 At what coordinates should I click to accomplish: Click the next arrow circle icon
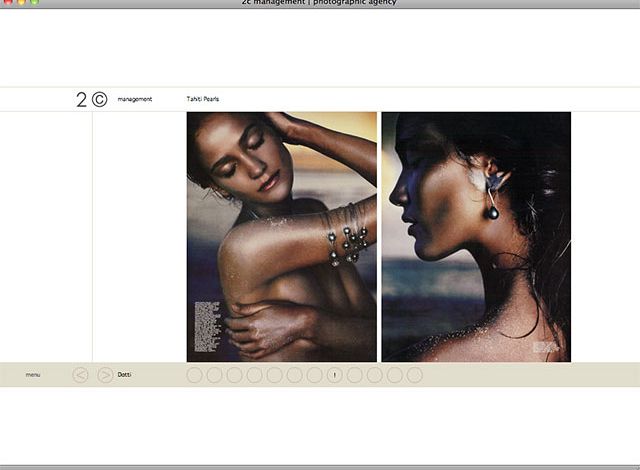pos(105,375)
